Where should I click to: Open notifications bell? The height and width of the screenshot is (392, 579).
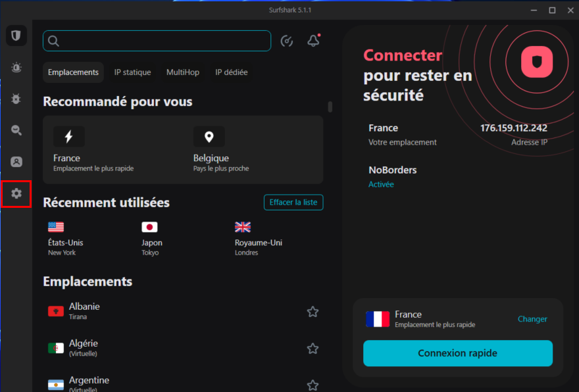(x=313, y=41)
